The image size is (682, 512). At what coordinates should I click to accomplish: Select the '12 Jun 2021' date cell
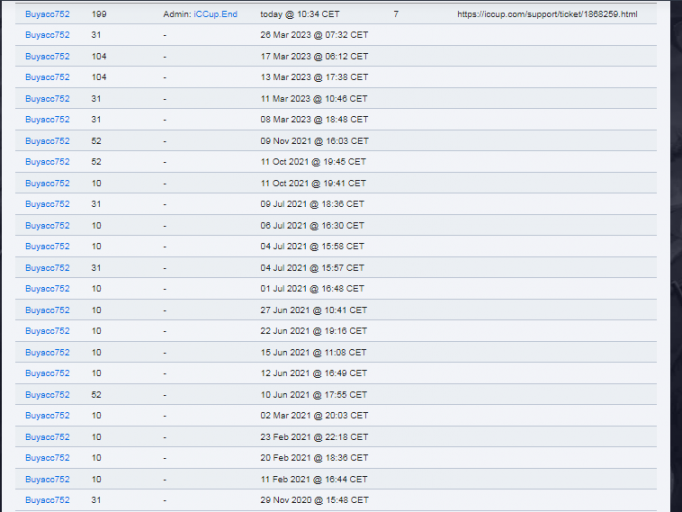(x=314, y=373)
